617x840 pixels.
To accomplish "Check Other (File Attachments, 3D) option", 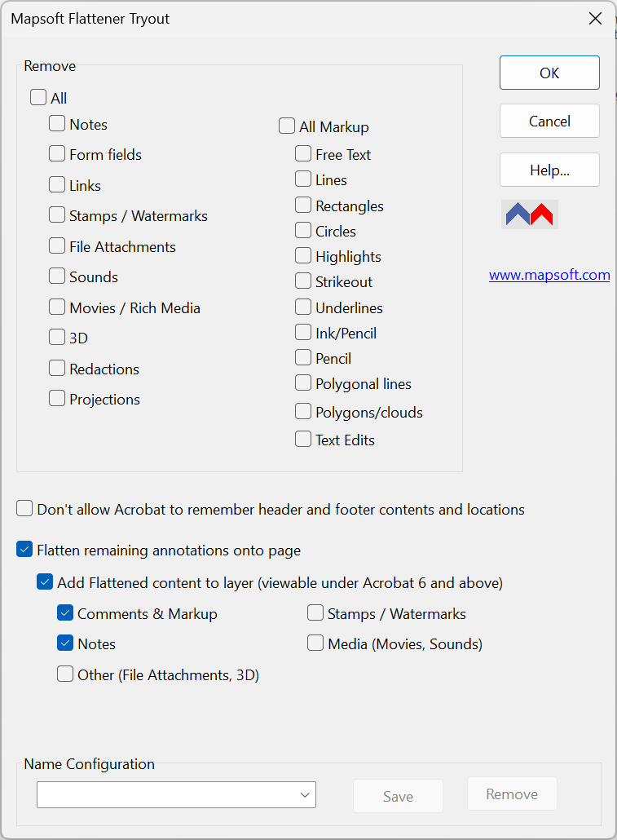I will click(64, 674).
